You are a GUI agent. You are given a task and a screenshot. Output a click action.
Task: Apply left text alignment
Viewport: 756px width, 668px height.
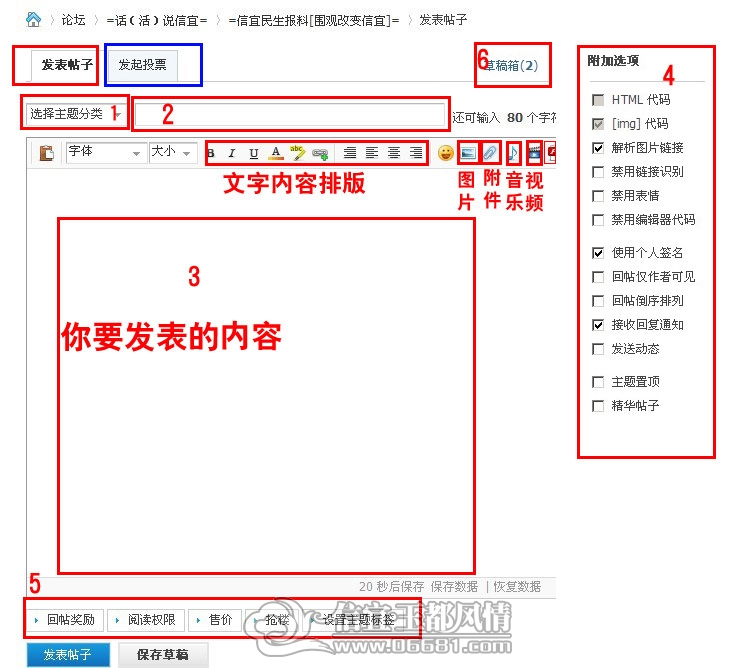[x=372, y=153]
